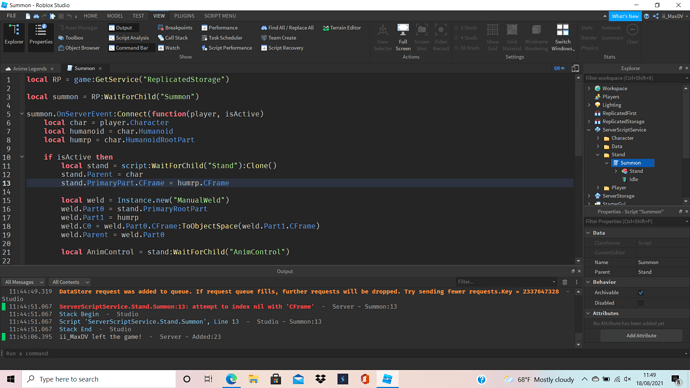Open the Watch window
690x388 pixels.
tap(169, 48)
